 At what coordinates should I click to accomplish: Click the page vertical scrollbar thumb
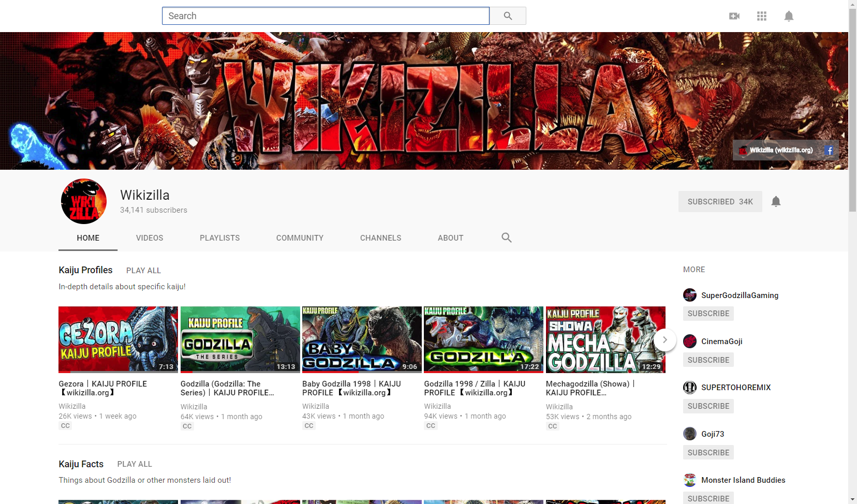852,110
